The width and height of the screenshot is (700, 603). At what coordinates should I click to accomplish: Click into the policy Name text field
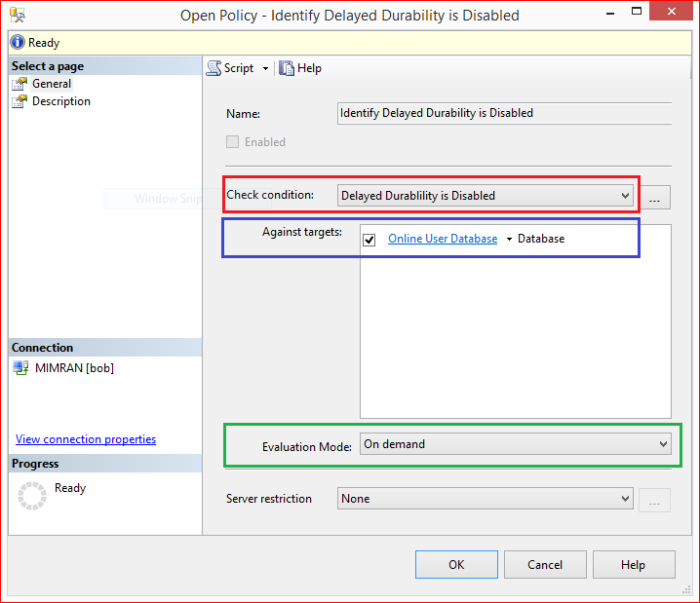504,113
